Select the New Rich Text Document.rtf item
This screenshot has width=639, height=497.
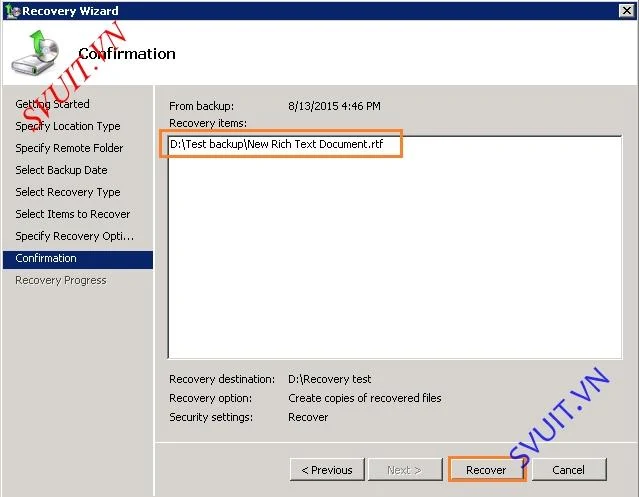(x=276, y=144)
